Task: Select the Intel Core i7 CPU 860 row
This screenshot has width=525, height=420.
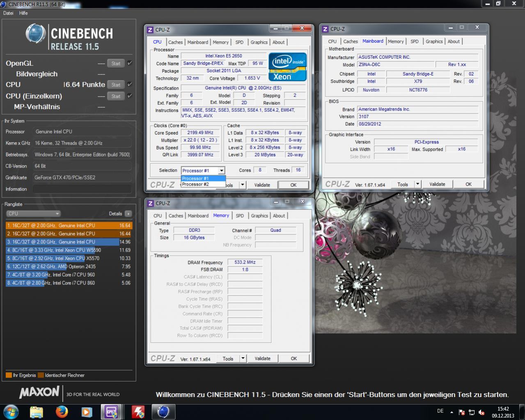Action: 69,283
